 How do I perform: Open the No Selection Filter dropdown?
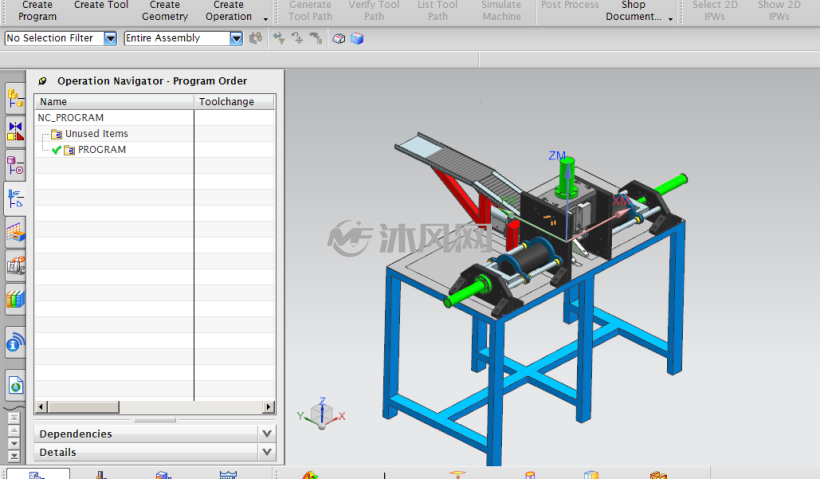(x=110, y=38)
